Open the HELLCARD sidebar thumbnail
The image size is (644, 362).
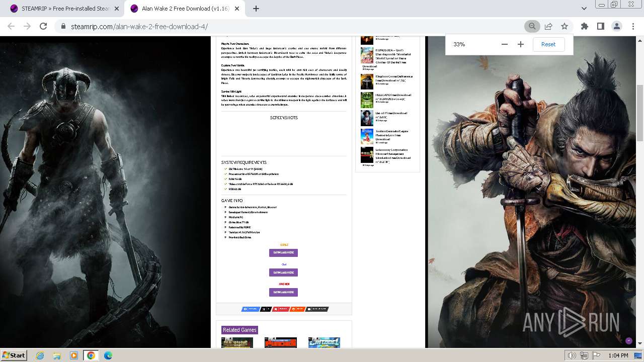[x=367, y=100]
